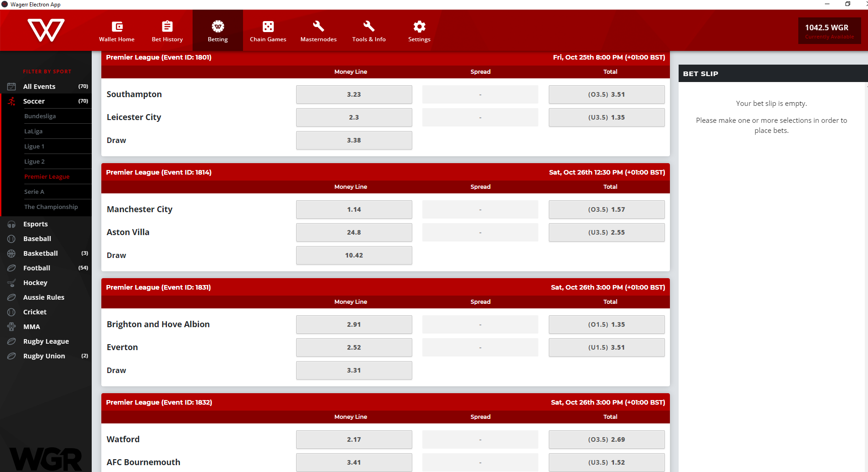Bet Everton money line 2.52
The width and height of the screenshot is (868, 472).
coord(354,347)
